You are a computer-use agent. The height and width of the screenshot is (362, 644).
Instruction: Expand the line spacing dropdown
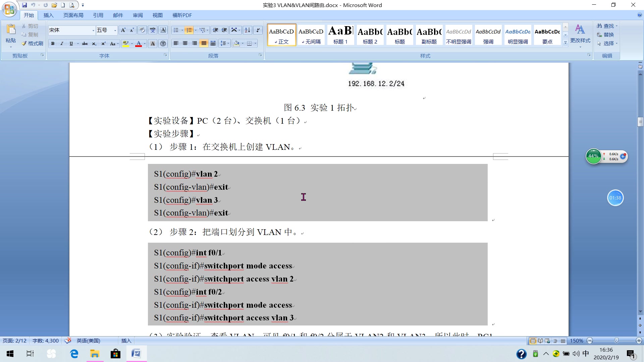(x=228, y=43)
